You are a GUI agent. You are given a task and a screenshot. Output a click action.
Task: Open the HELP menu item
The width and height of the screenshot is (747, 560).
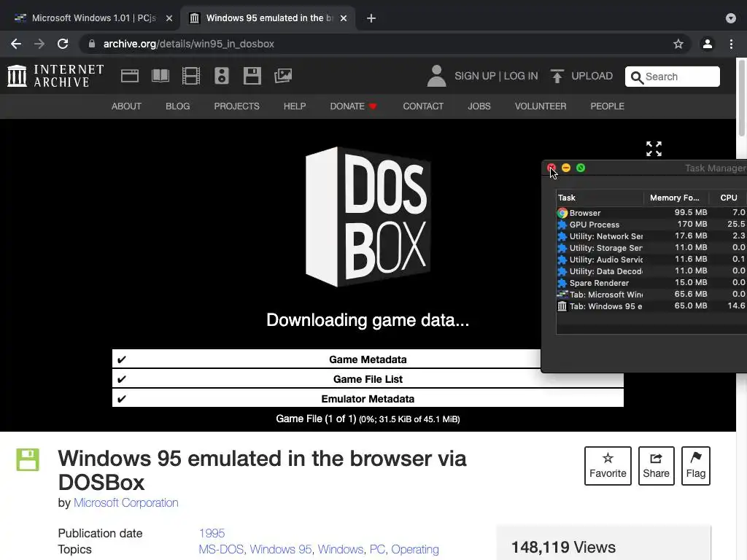pos(295,106)
